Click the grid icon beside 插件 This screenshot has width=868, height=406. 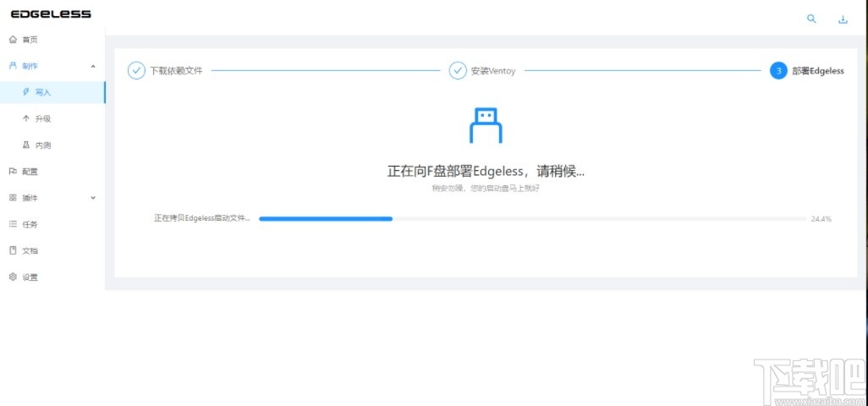[14, 197]
